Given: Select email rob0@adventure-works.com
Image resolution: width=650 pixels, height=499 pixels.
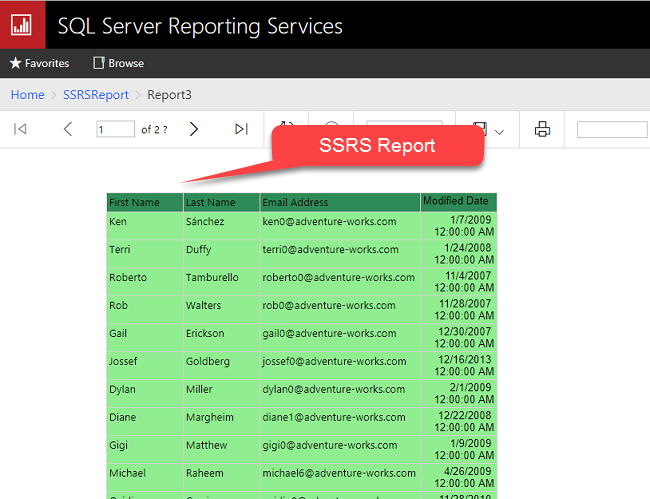Looking at the screenshot, I should [x=340, y=310].
